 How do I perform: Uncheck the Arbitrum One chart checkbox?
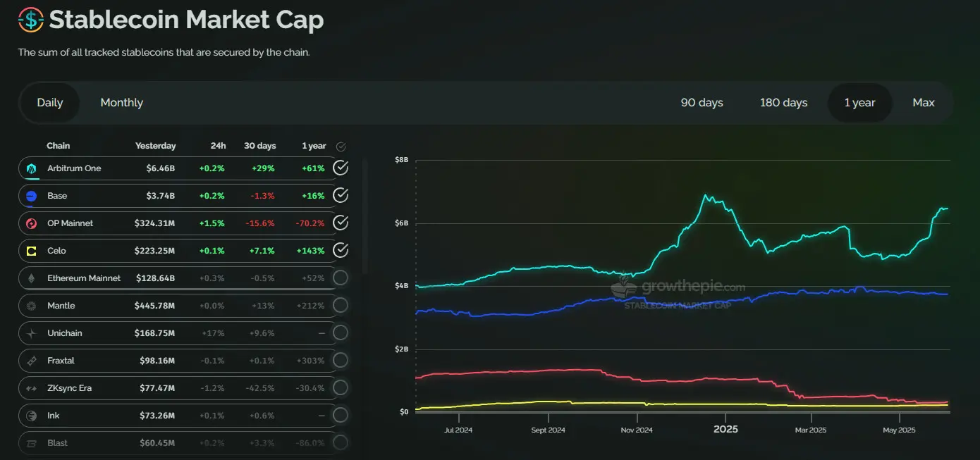[341, 168]
